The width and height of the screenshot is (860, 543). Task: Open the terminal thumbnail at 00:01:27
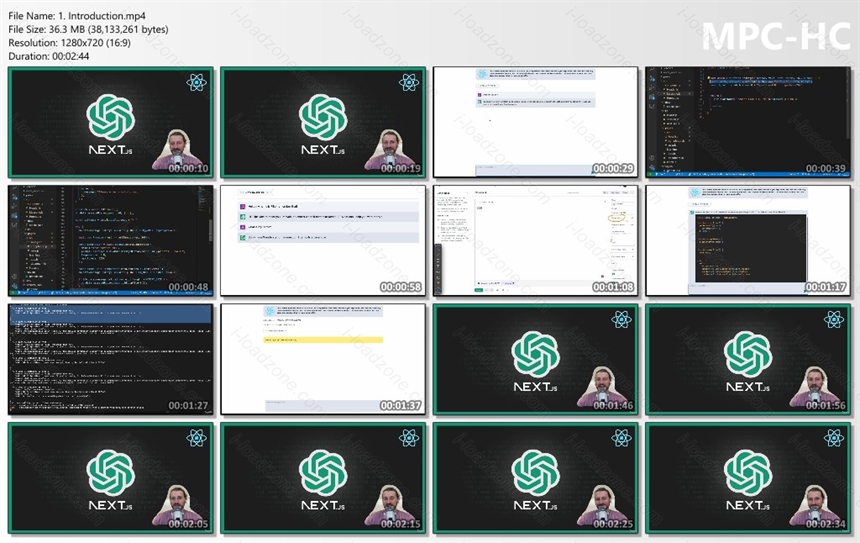pos(111,359)
